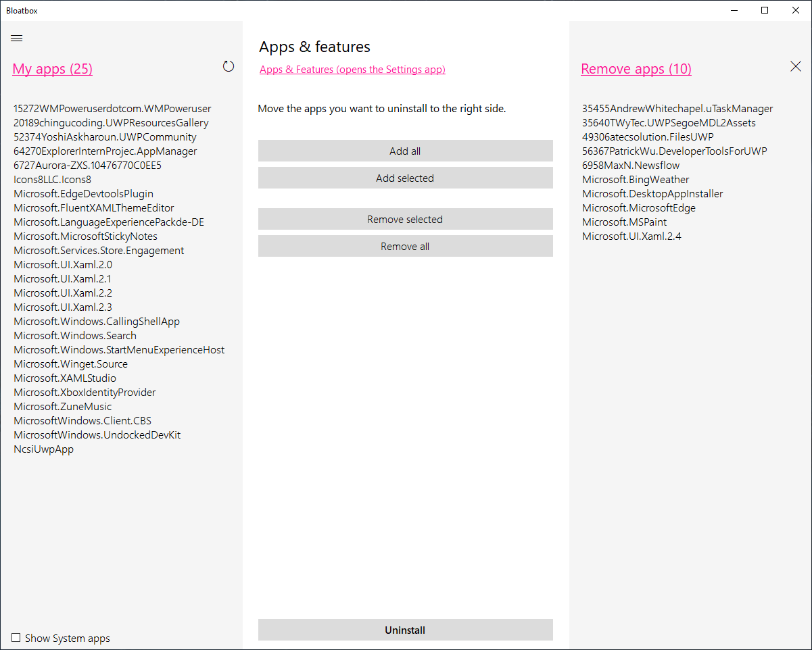Select Microsoft.BingWeather in Remove apps
Image resolution: width=812 pixels, height=650 pixels.
(636, 180)
